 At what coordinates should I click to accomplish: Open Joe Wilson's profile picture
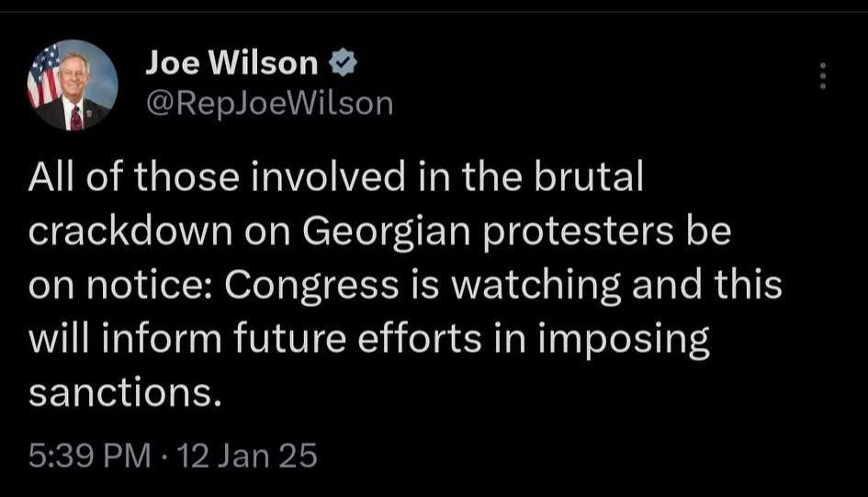[73, 85]
